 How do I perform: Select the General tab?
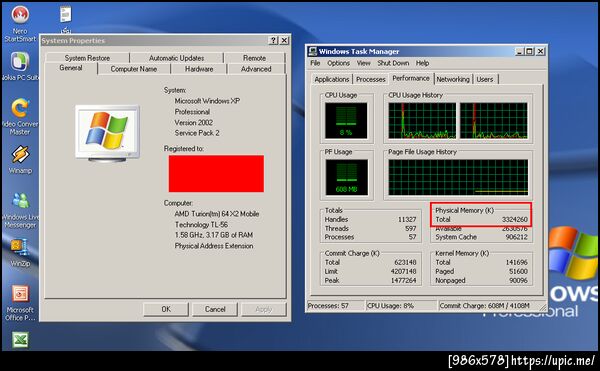[x=71, y=68]
